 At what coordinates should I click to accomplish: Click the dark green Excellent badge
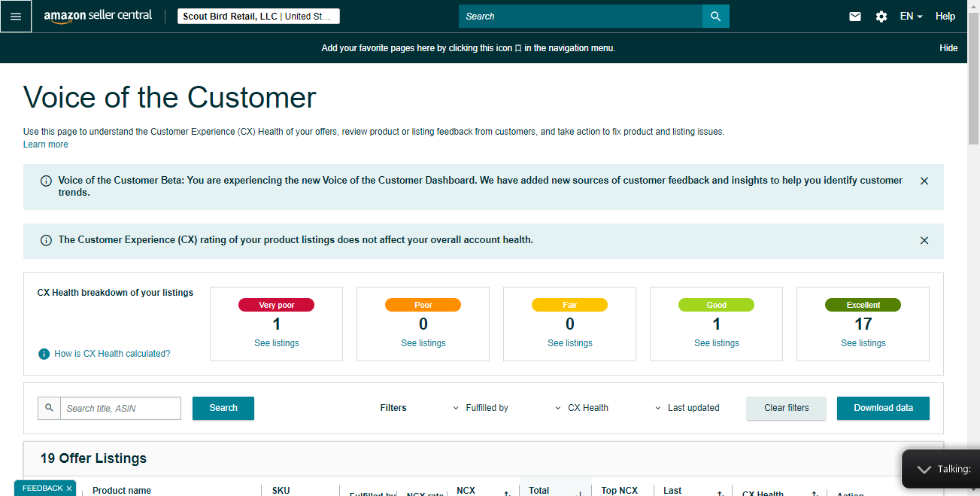tap(863, 305)
